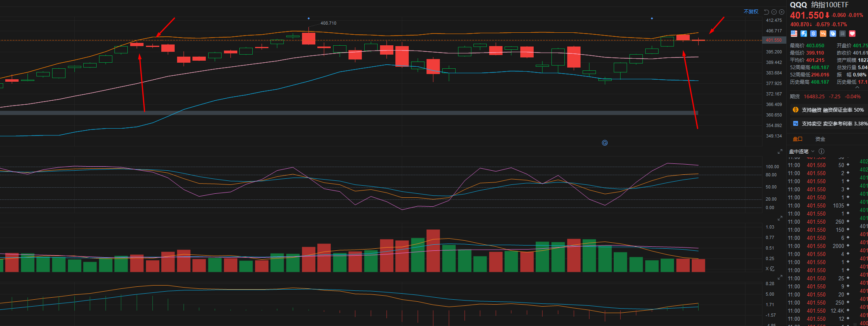The height and width of the screenshot is (326, 868).
Task: Click the 52周最低 296.016 value
Action: click(820, 75)
